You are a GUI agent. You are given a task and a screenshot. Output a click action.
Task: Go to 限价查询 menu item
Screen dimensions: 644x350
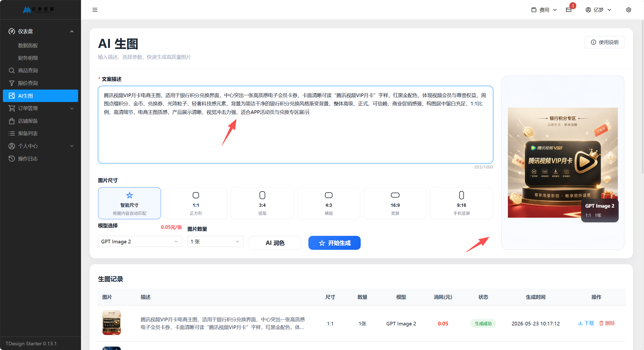(x=40, y=83)
